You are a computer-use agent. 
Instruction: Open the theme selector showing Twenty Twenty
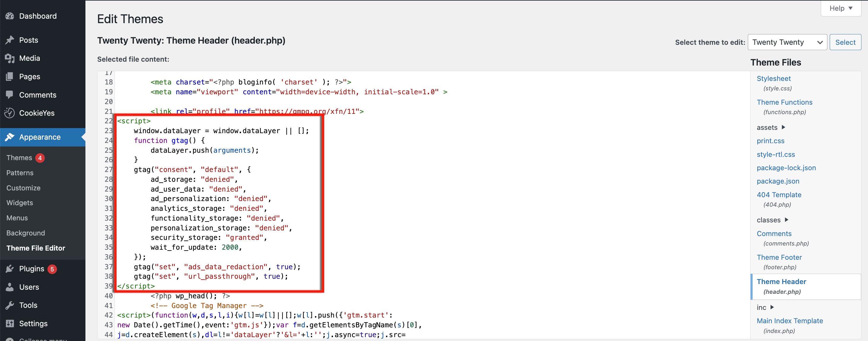pos(787,42)
